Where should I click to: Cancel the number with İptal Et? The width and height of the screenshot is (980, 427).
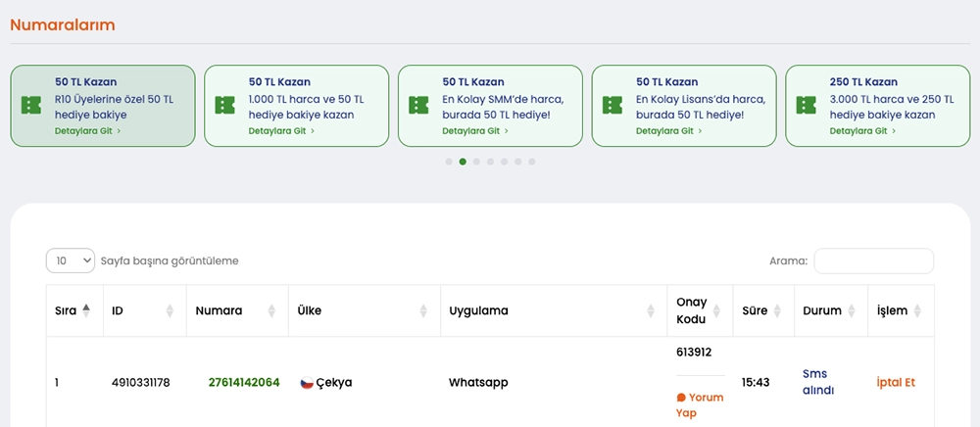(895, 382)
